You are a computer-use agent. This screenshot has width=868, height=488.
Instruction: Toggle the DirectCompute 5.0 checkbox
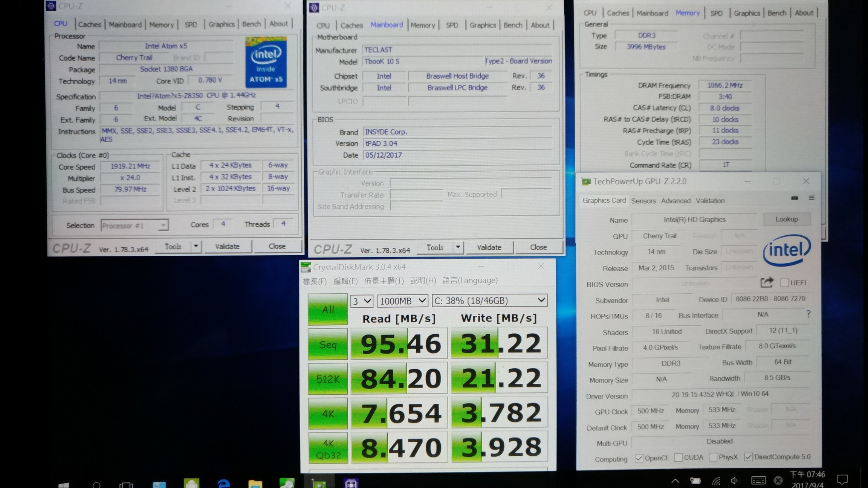coord(748,457)
